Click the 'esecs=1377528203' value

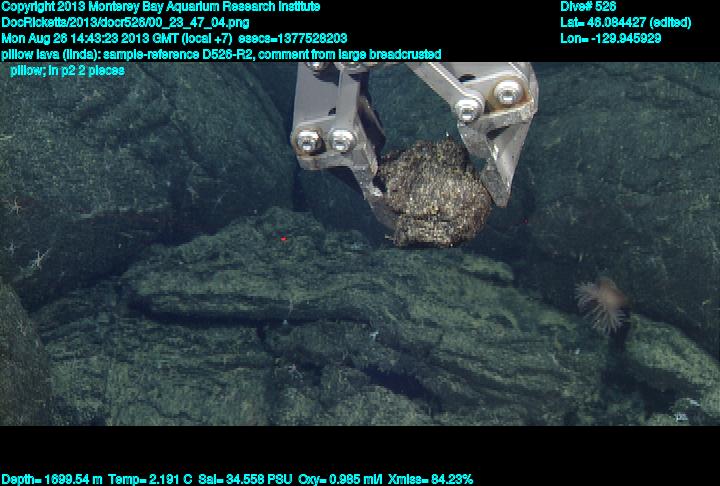click(292, 38)
